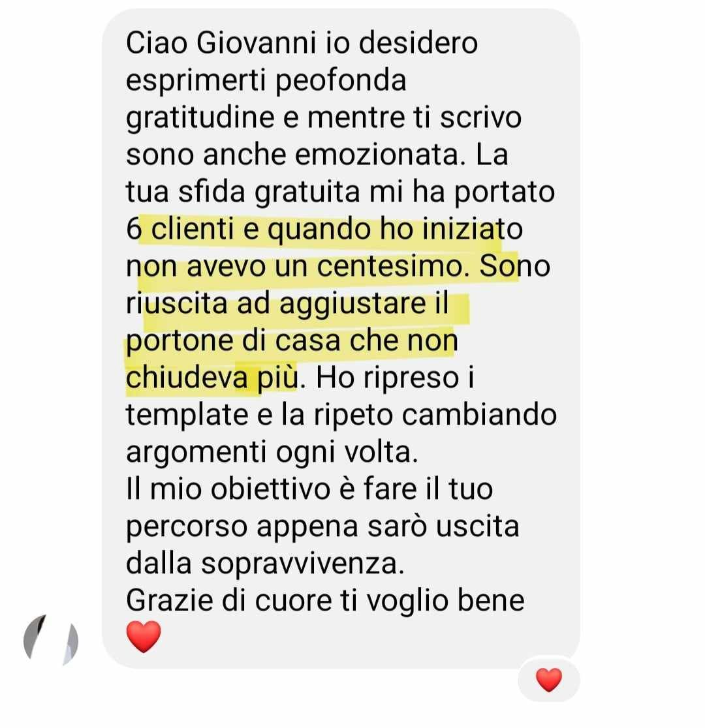This screenshot has width=705, height=728.
Task: Open the sender's profile avatar
Action: (x=51, y=640)
